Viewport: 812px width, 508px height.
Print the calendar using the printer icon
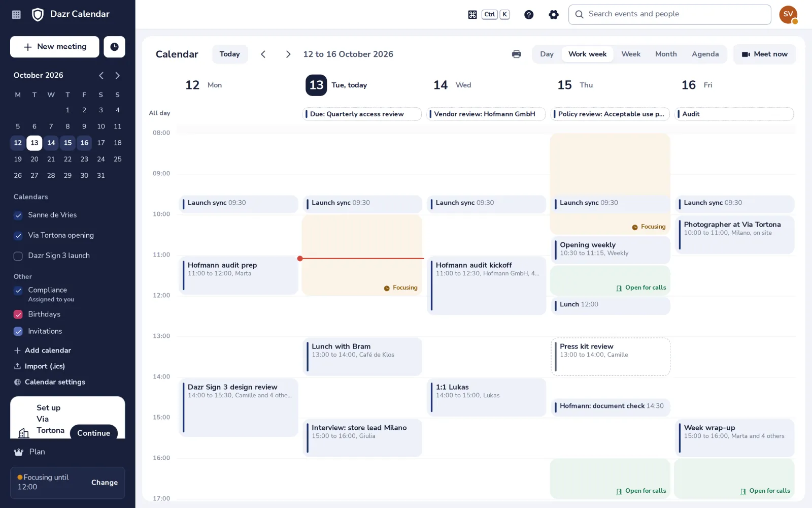[x=516, y=54]
